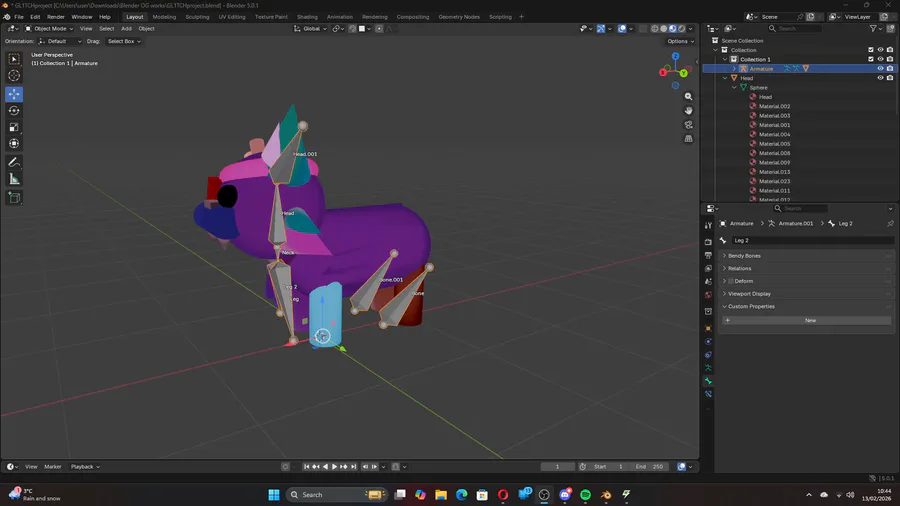
Task: Open the Output properties tab
Action: (708, 255)
